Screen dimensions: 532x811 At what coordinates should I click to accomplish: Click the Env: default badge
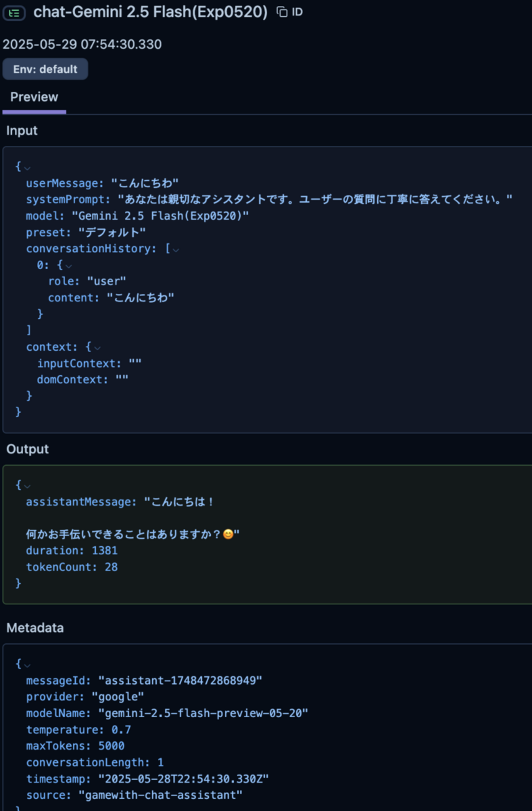point(45,69)
